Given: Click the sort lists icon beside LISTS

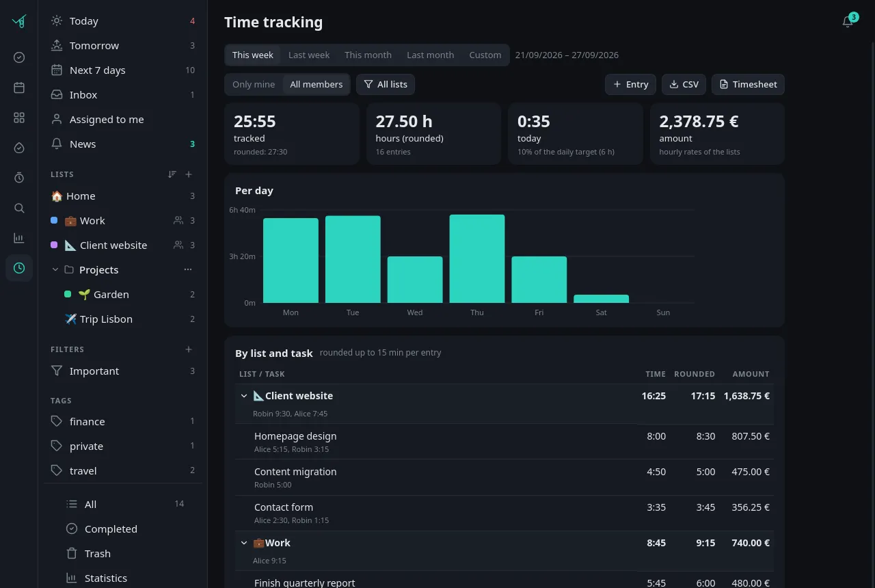Looking at the screenshot, I should [x=172, y=174].
